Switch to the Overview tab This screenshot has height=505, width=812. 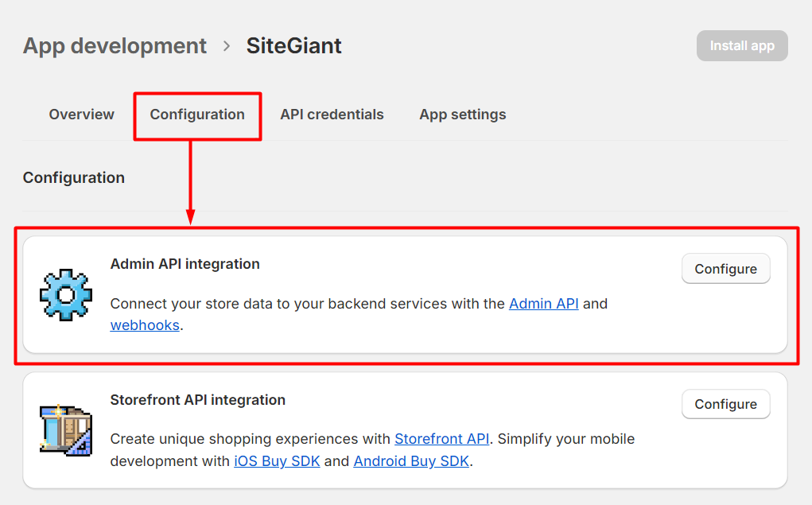click(81, 115)
